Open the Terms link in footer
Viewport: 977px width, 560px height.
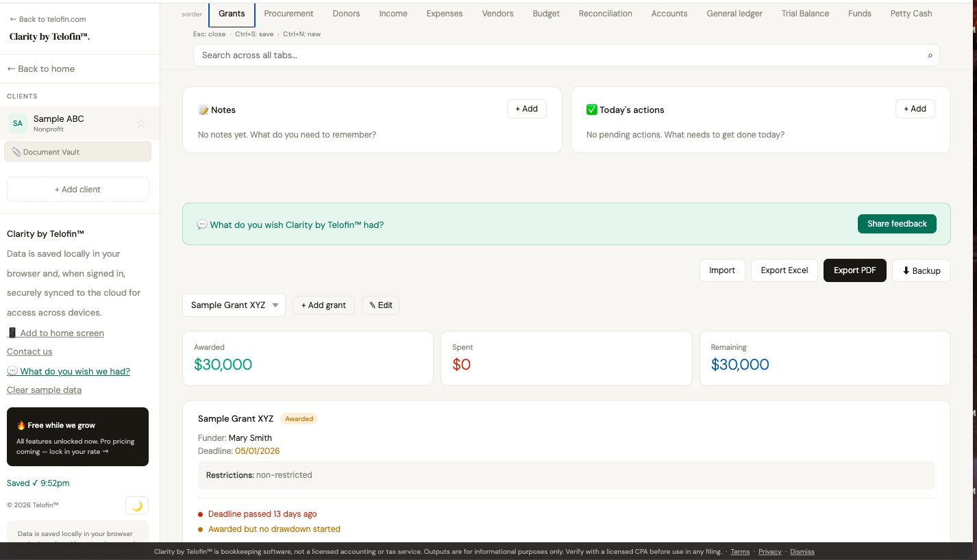[740, 552]
